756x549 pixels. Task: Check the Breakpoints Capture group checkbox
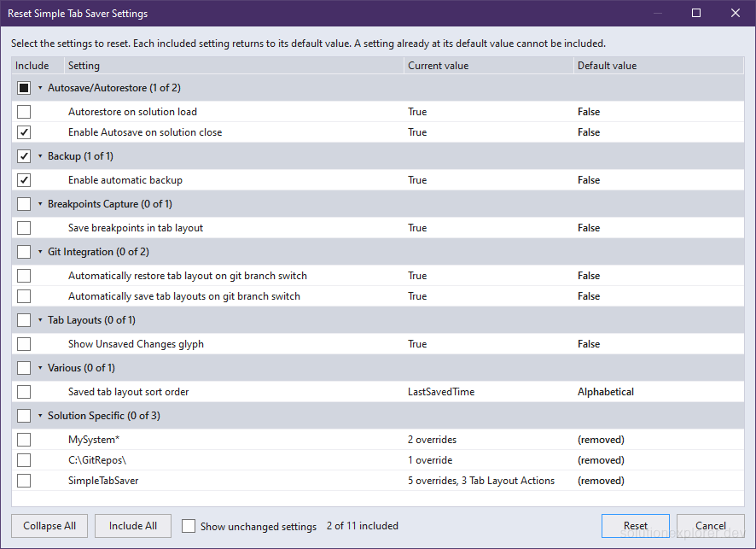click(x=24, y=204)
